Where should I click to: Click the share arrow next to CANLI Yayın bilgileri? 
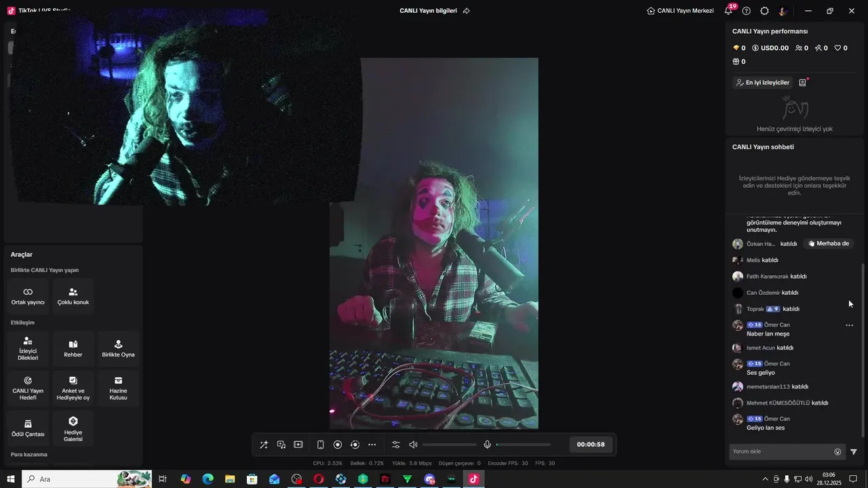pos(467,11)
